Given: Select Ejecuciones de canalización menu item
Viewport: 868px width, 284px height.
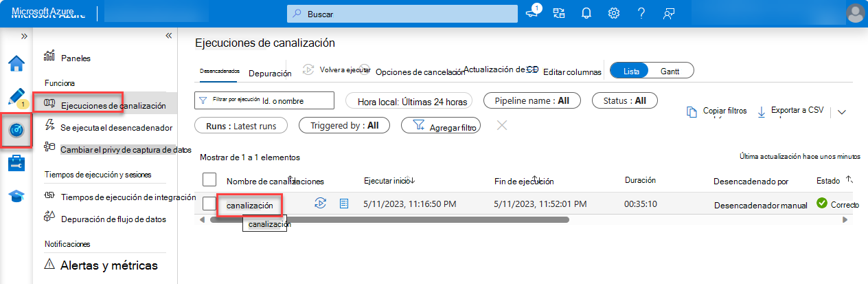Looking at the screenshot, I should [x=105, y=105].
